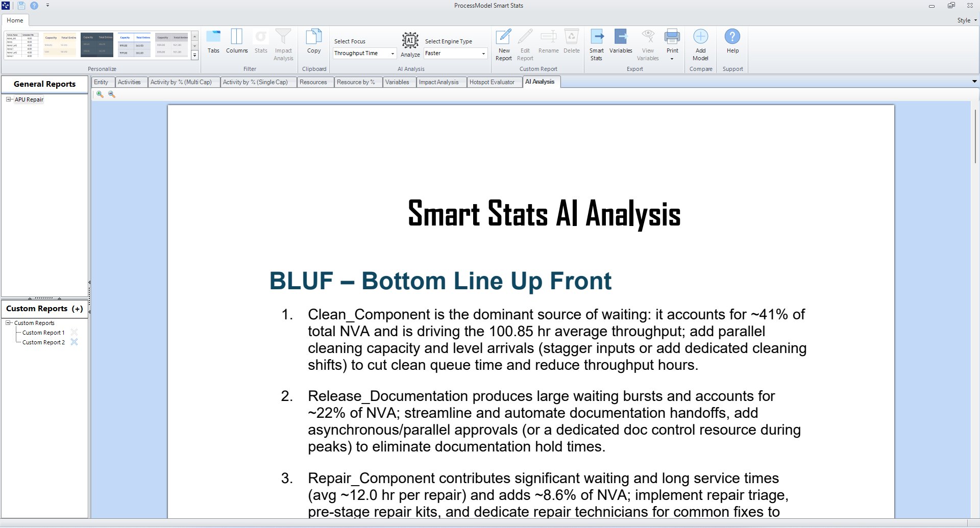Delete Custom Report 1 with its X
This screenshot has height=528, width=980.
pos(74,332)
